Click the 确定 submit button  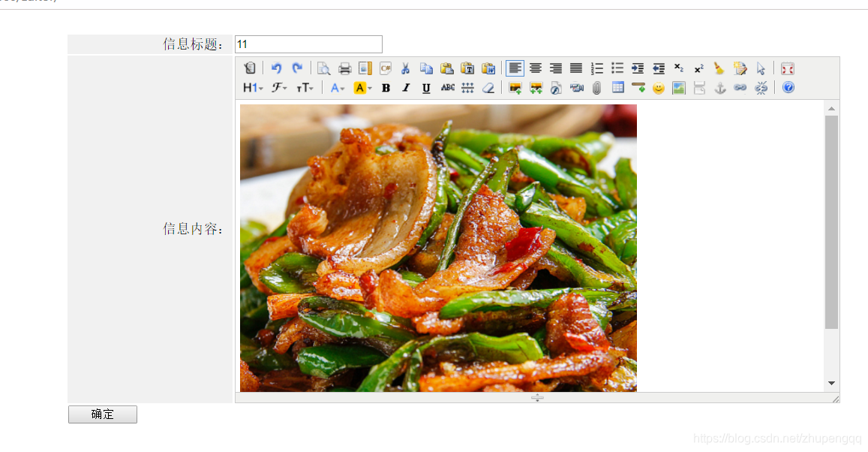[103, 414]
